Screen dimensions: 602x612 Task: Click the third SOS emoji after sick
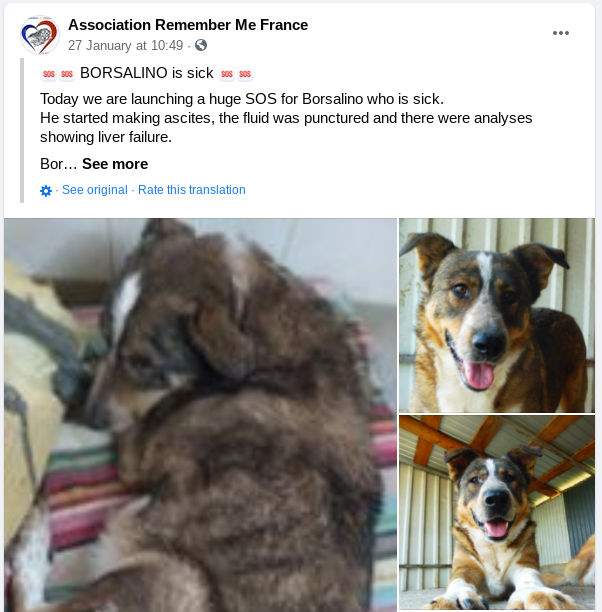point(227,74)
